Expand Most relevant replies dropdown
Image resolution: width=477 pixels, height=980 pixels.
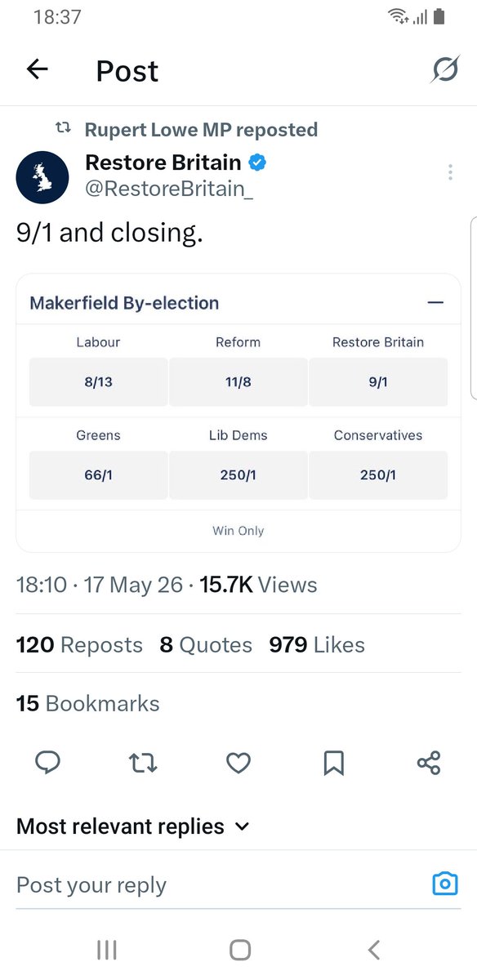pos(132,826)
